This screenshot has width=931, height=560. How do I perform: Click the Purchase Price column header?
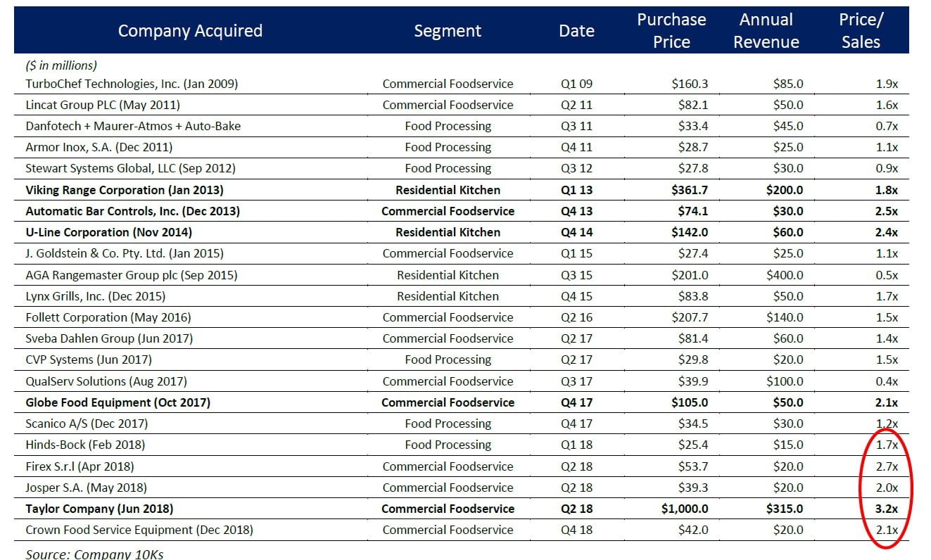click(671, 31)
